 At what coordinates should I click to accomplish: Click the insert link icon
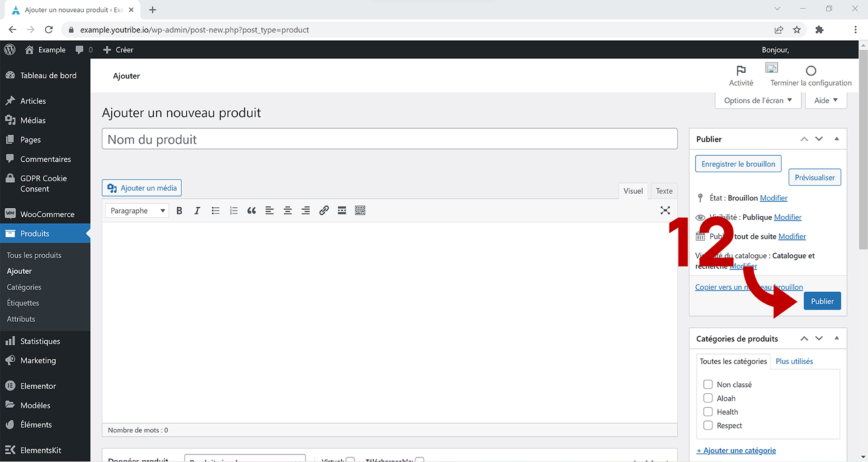coord(324,210)
